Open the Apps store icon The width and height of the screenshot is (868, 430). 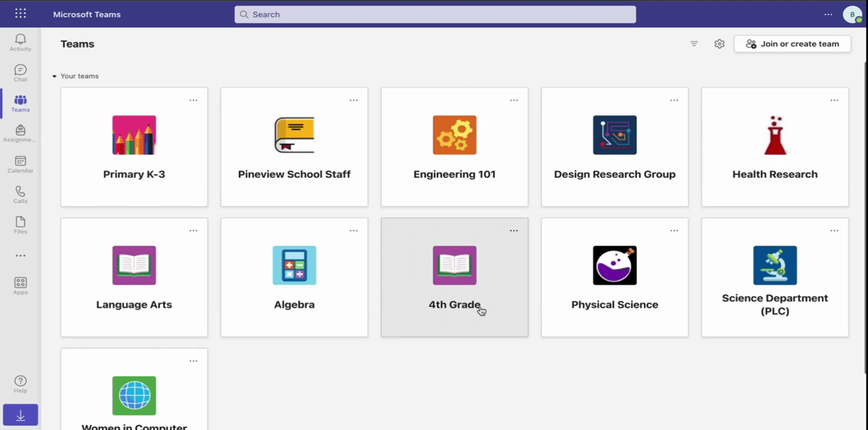pyautogui.click(x=20, y=286)
